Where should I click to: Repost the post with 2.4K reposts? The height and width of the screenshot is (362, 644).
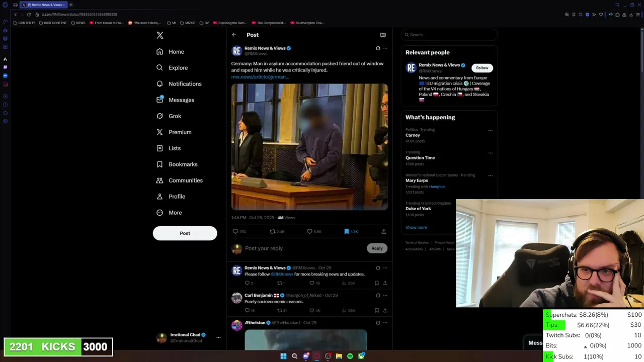272,232
